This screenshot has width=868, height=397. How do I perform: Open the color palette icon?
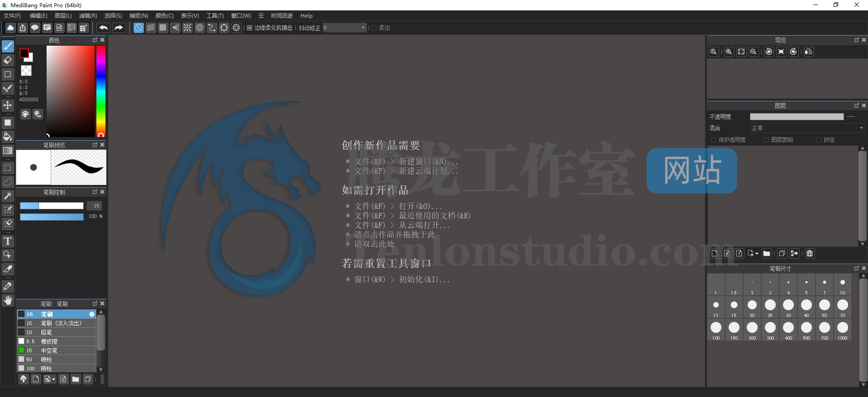(25, 114)
